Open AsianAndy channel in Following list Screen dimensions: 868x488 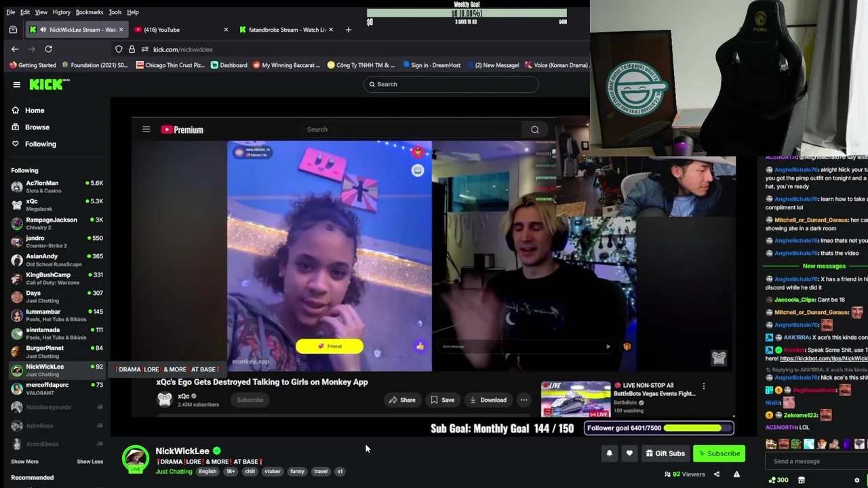click(x=57, y=260)
